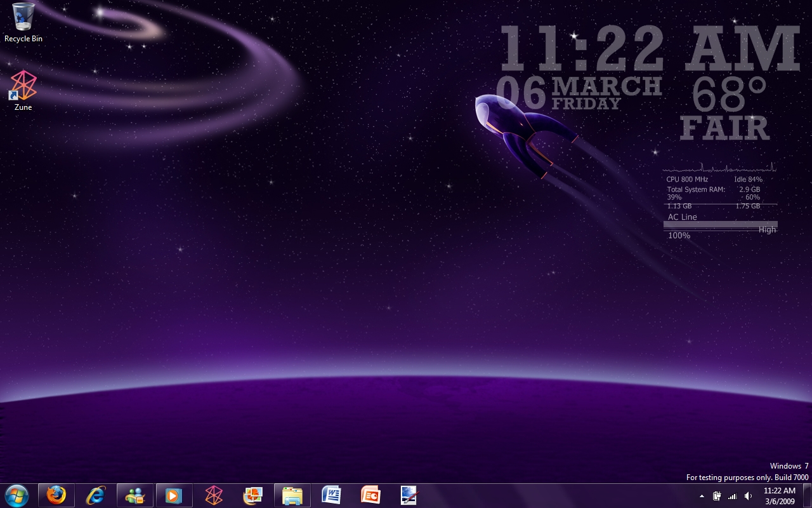Click the volume speaker tray icon
Screen dimensions: 812x508
[748, 496]
